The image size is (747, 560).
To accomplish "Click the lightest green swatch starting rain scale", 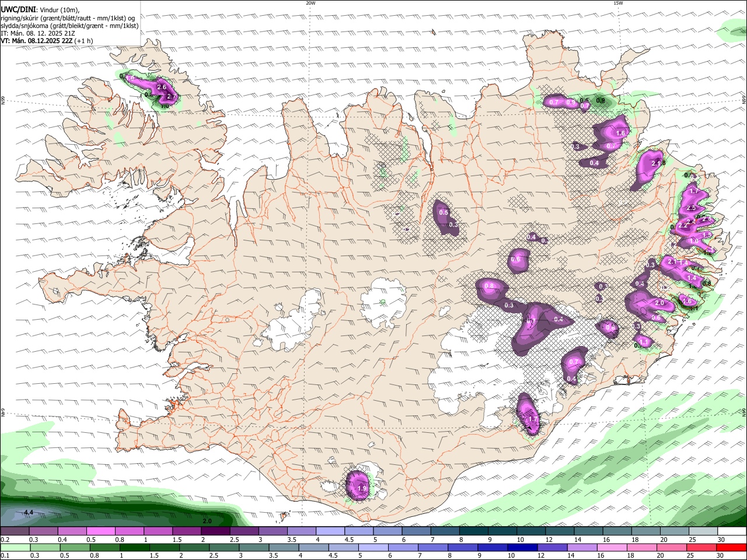I will coord(15,548).
